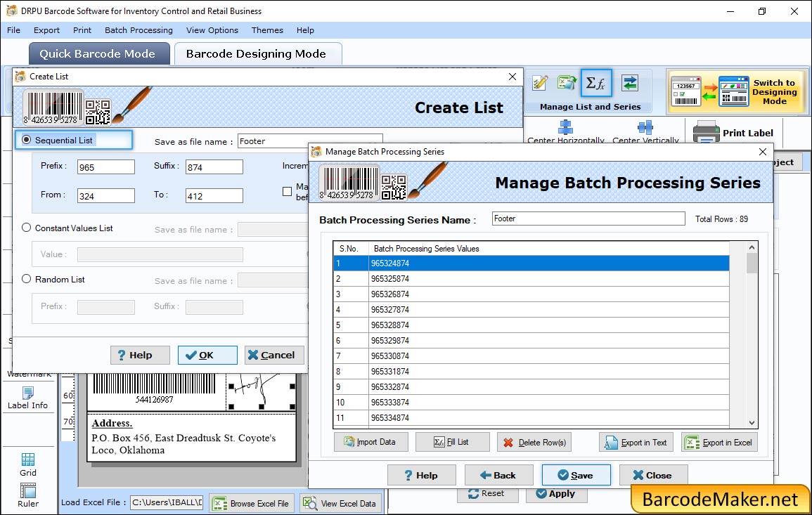812x515 pixels.
Task: Click Close in the batch series dialog
Action: (653, 475)
